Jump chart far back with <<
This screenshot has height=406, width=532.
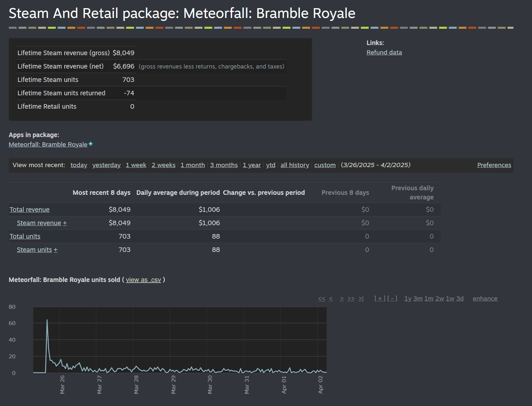click(x=321, y=298)
